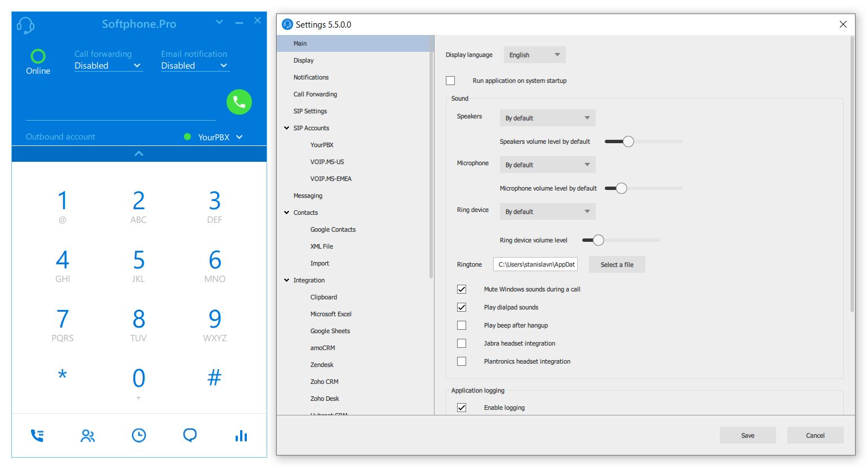Enable Jabra headset integration
The width and height of the screenshot is (868, 469).
pyautogui.click(x=462, y=343)
